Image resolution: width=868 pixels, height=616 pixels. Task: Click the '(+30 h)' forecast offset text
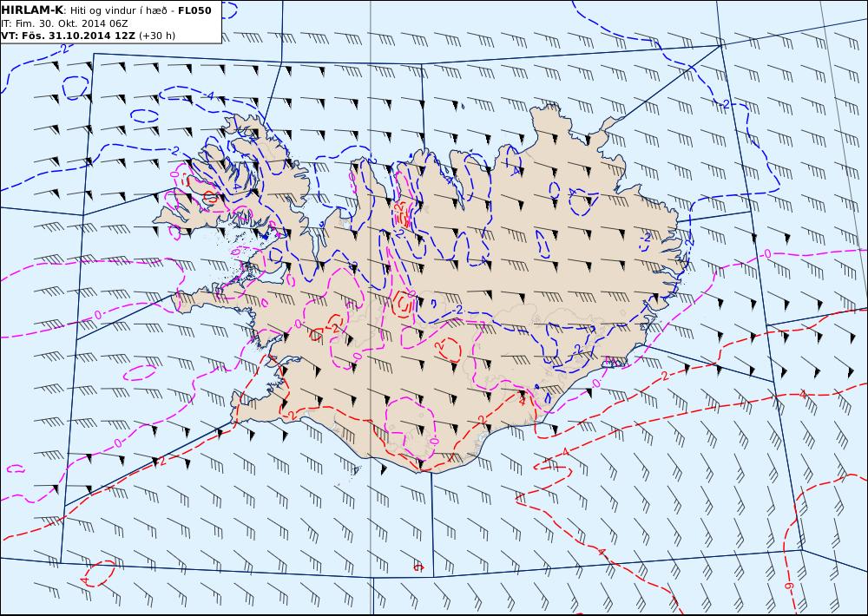[157, 36]
